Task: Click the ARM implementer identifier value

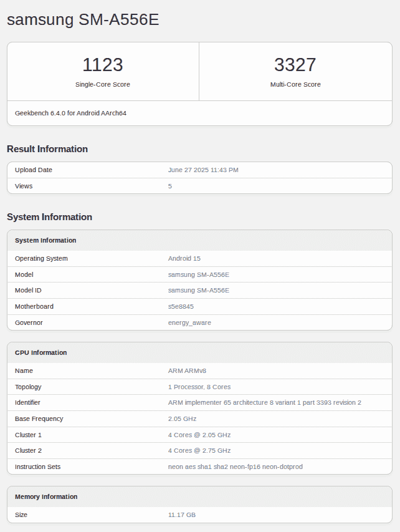Action: [264, 403]
